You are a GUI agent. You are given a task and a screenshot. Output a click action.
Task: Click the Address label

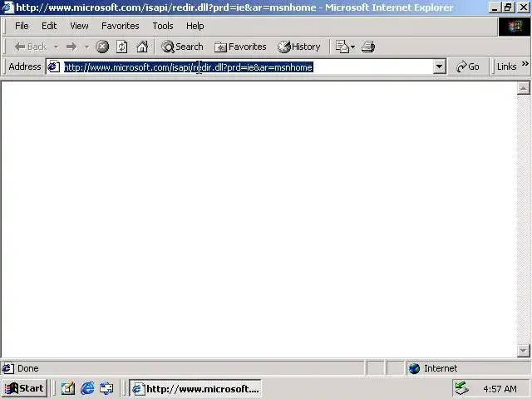point(25,66)
